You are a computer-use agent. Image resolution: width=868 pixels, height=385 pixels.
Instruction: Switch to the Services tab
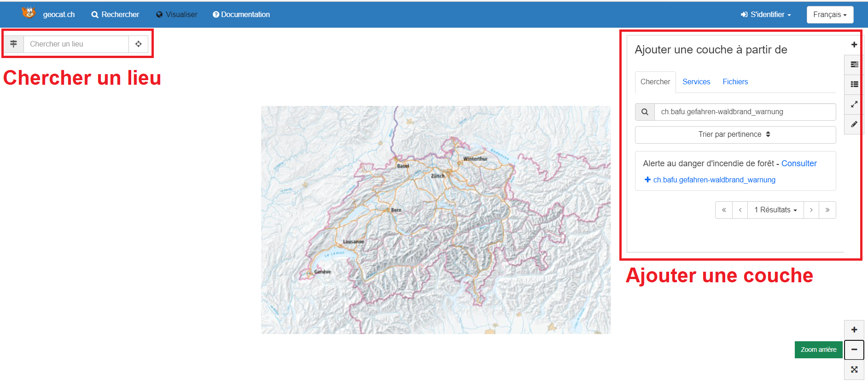(696, 82)
